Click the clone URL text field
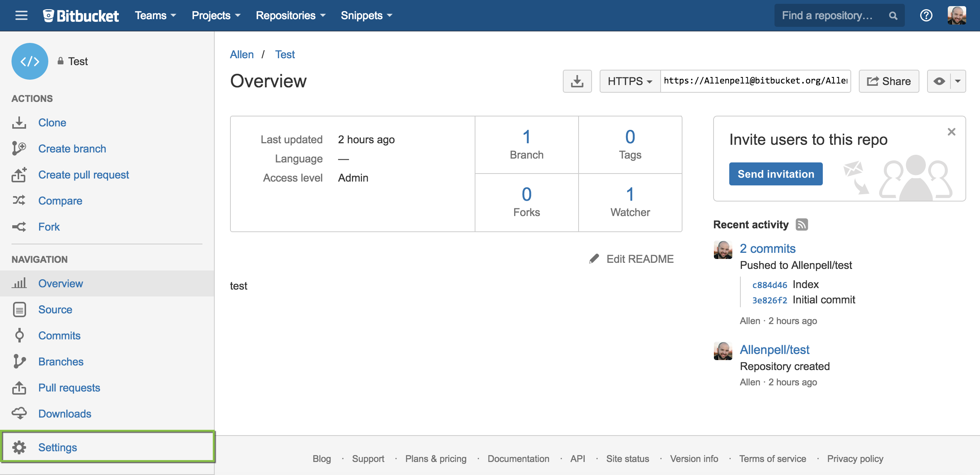This screenshot has width=980, height=475. pyautogui.click(x=755, y=81)
